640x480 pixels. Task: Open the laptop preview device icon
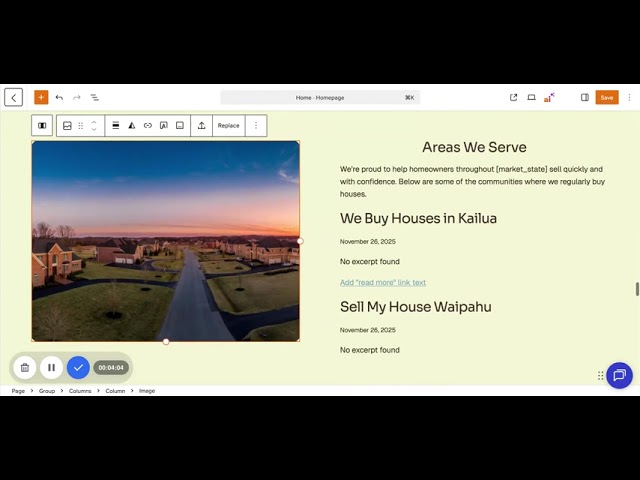point(531,98)
